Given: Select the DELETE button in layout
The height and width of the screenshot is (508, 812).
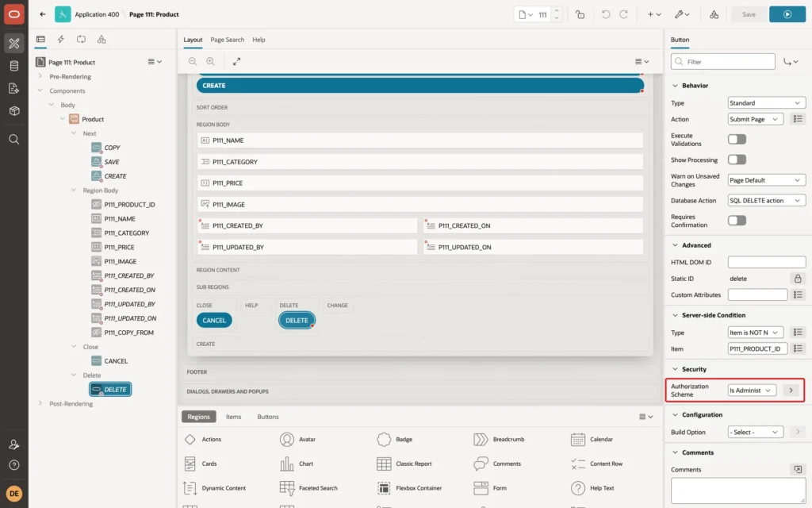Looking at the screenshot, I should pyautogui.click(x=297, y=321).
